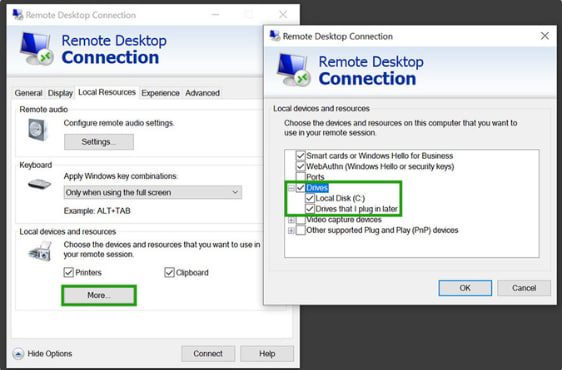Image resolution: width=562 pixels, height=370 pixels.
Task: Click the More... button
Action: click(x=99, y=295)
